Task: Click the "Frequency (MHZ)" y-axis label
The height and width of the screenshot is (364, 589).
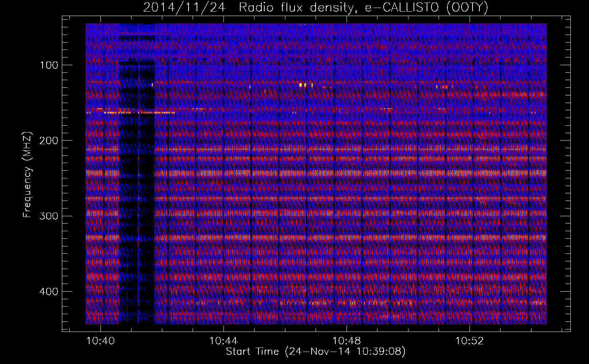Action: [27, 175]
